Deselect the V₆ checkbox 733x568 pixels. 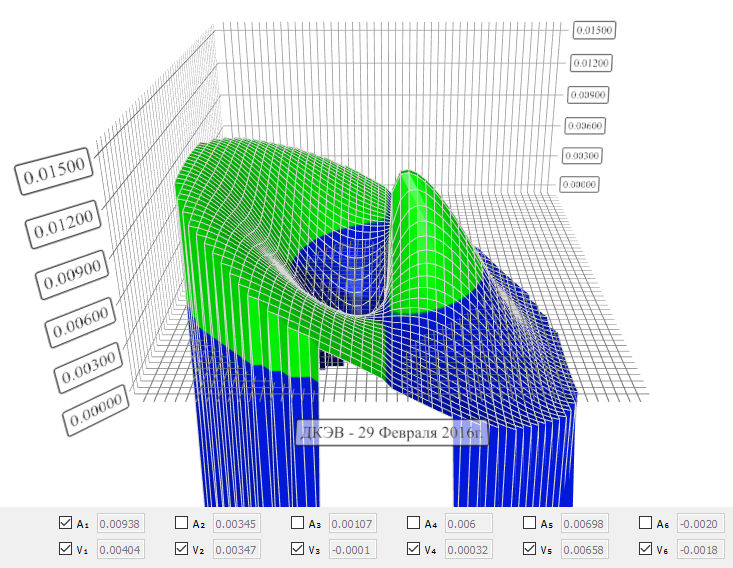pyautogui.click(x=646, y=548)
